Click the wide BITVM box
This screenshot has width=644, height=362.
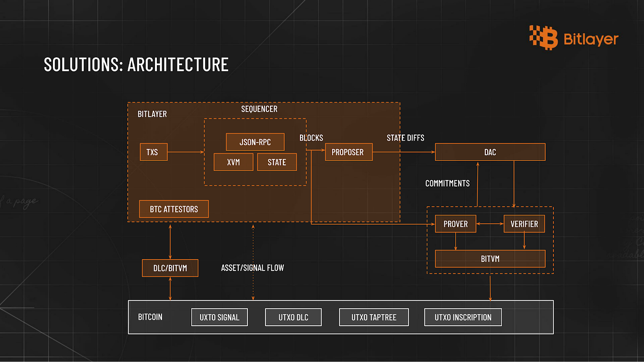click(490, 259)
